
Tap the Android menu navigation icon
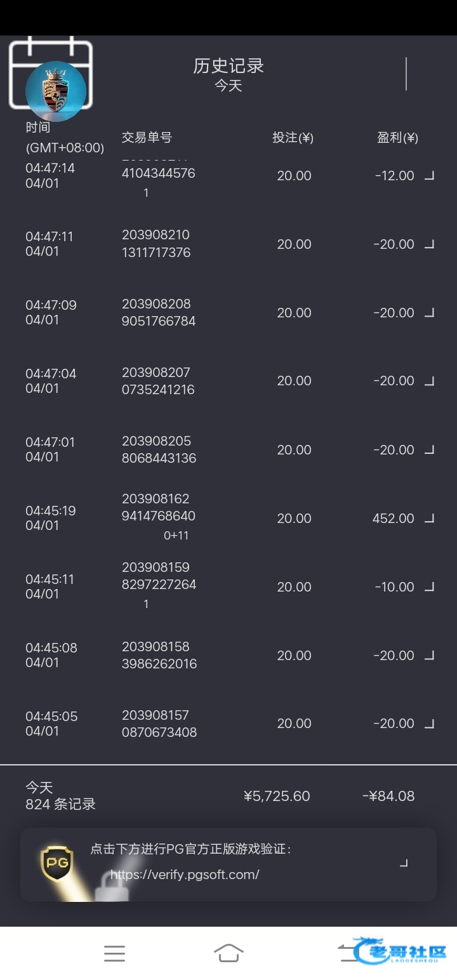(114, 953)
